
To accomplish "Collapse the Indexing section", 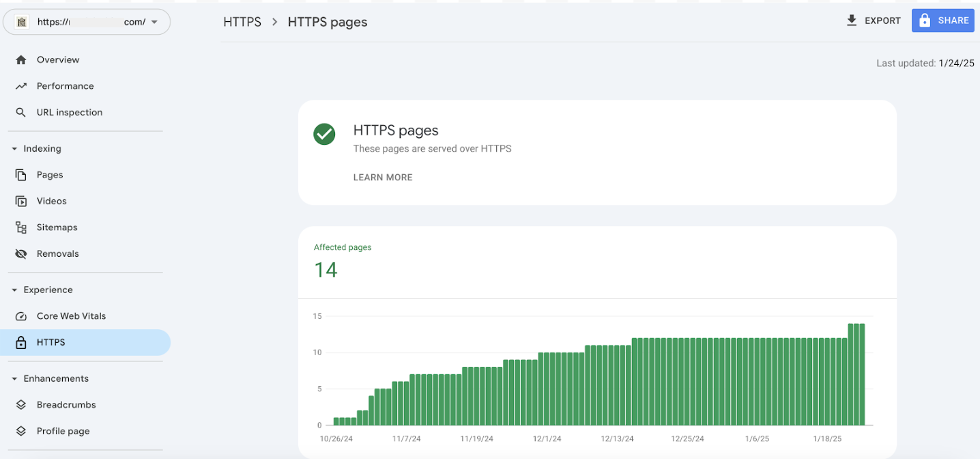I will pos(14,149).
